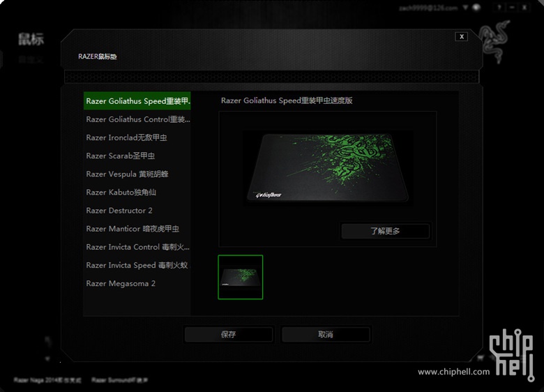The height and width of the screenshot is (392, 544).
Task: Select Razer Kabuto mouse pad entry
Action: click(x=137, y=193)
